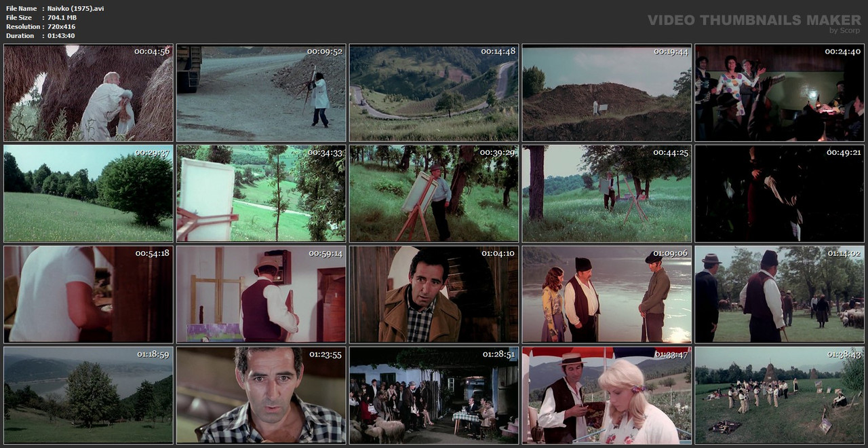Open the close-up thumbnail at 01:23:55
Screen dimensions: 868x448
tap(261, 396)
